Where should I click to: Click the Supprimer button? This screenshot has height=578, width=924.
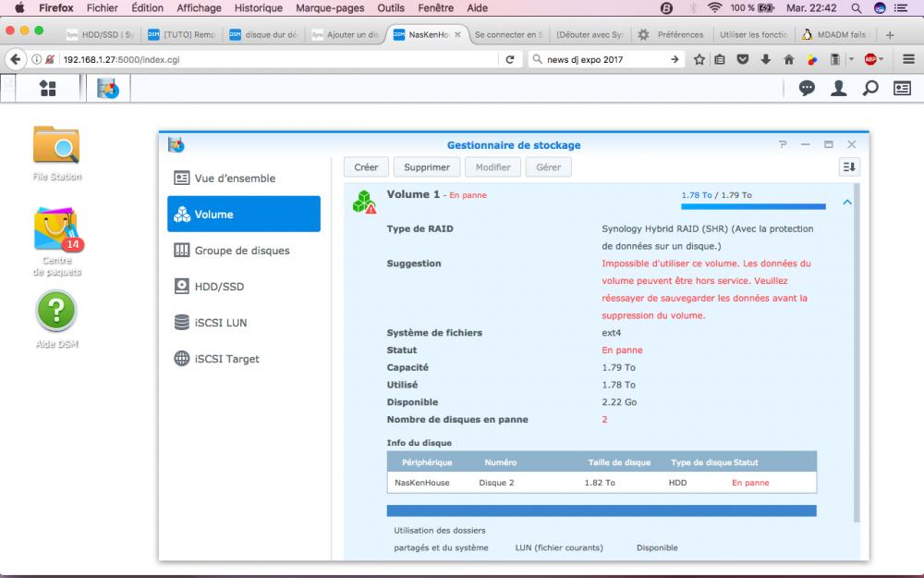point(427,166)
